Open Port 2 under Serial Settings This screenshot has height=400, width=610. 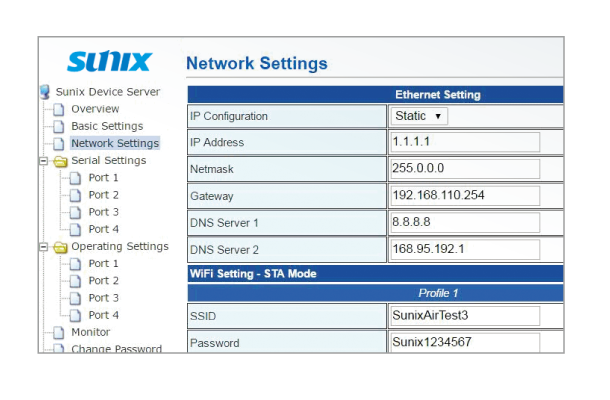[103, 195]
